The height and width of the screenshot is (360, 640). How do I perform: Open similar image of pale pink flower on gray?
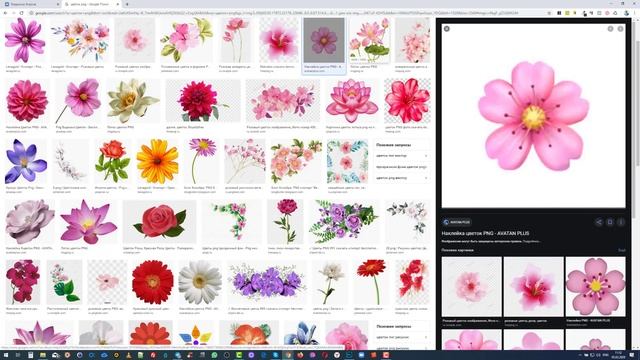(471, 287)
